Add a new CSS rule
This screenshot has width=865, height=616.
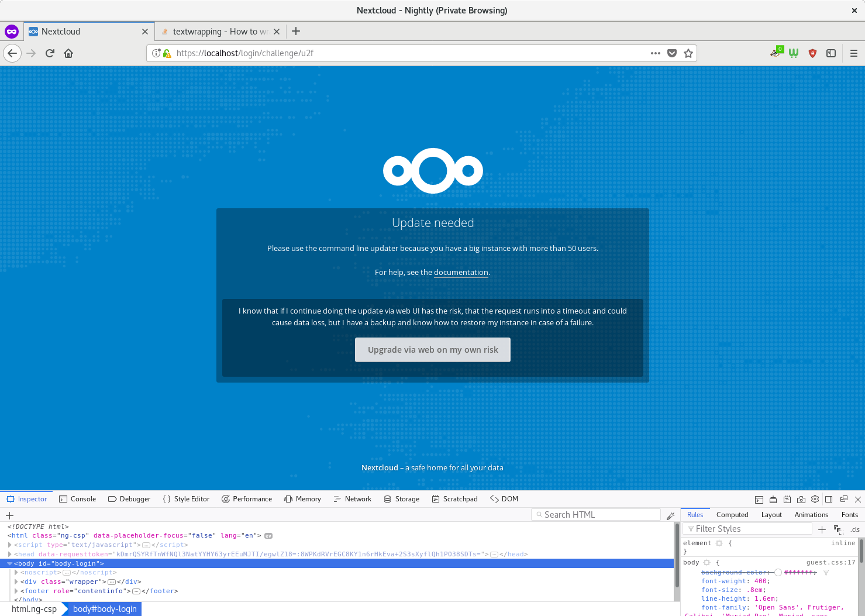tap(822, 529)
